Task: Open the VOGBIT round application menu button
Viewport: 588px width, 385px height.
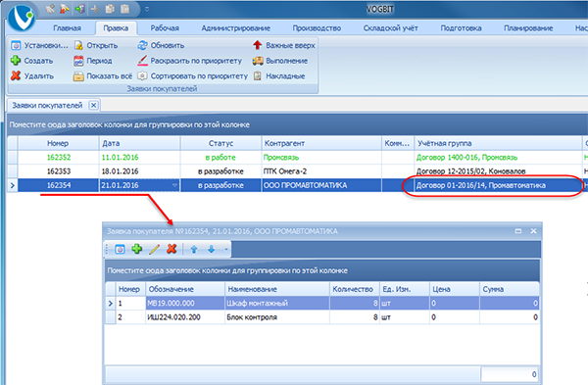Action: (22, 18)
